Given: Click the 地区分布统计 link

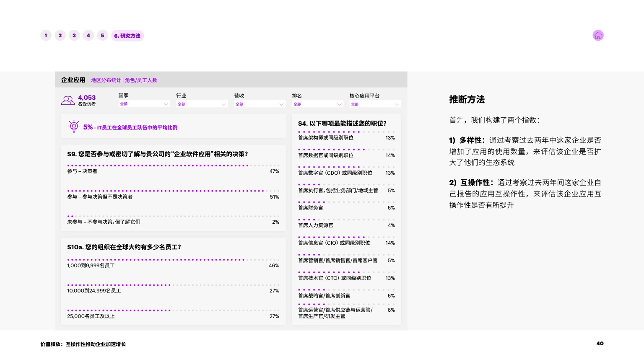Looking at the screenshot, I should pos(106,80).
